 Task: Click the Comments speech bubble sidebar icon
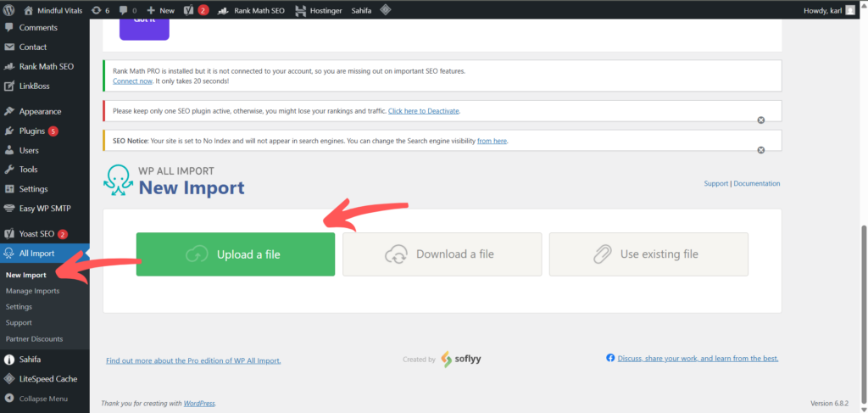point(8,28)
